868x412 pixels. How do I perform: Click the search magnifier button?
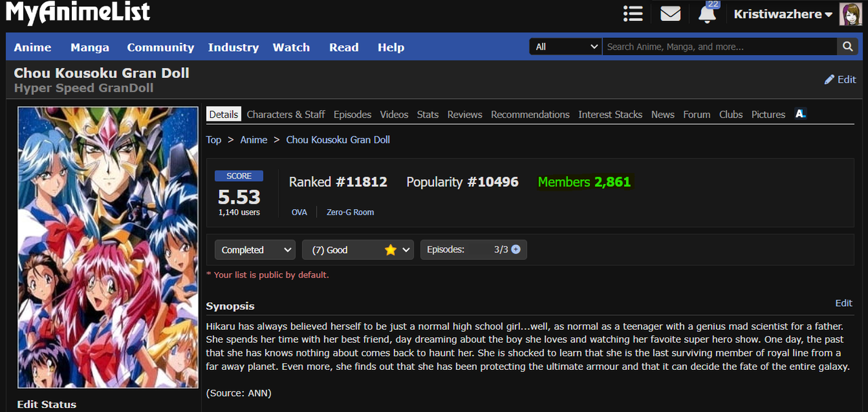click(847, 46)
